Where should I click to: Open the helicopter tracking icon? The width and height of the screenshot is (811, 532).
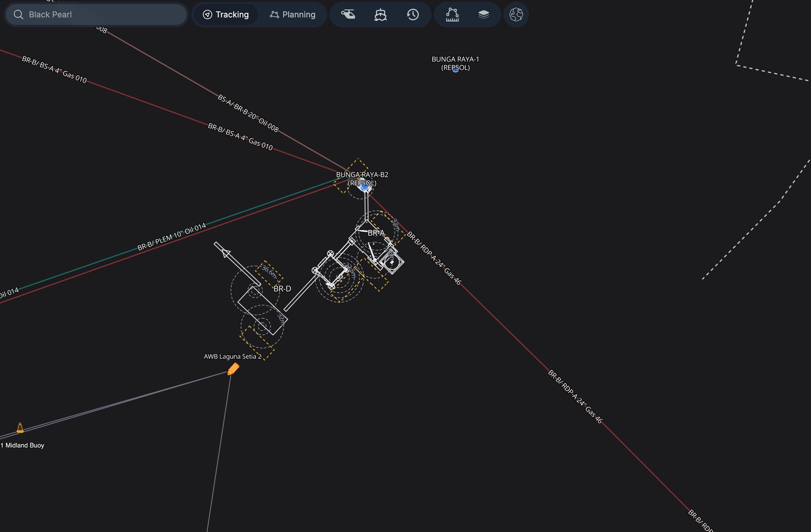click(348, 15)
